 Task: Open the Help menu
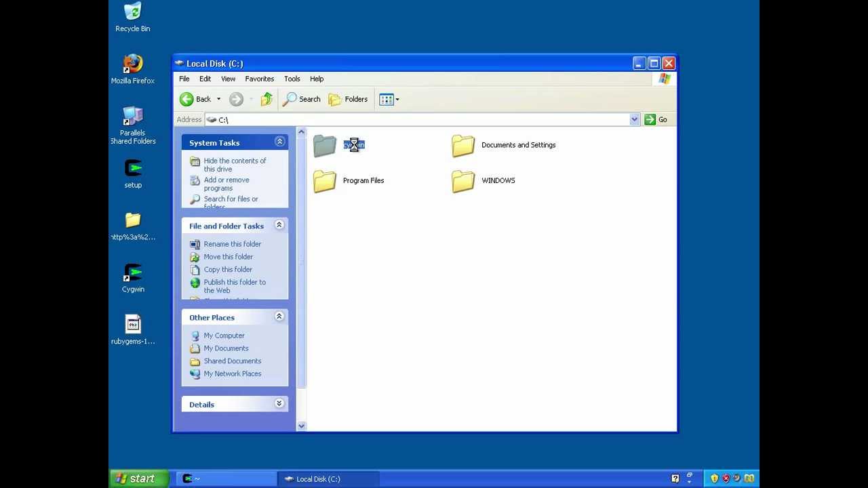click(317, 79)
